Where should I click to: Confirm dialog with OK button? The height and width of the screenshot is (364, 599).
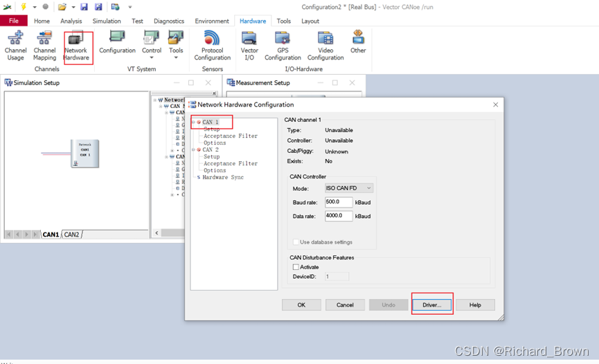(x=301, y=304)
